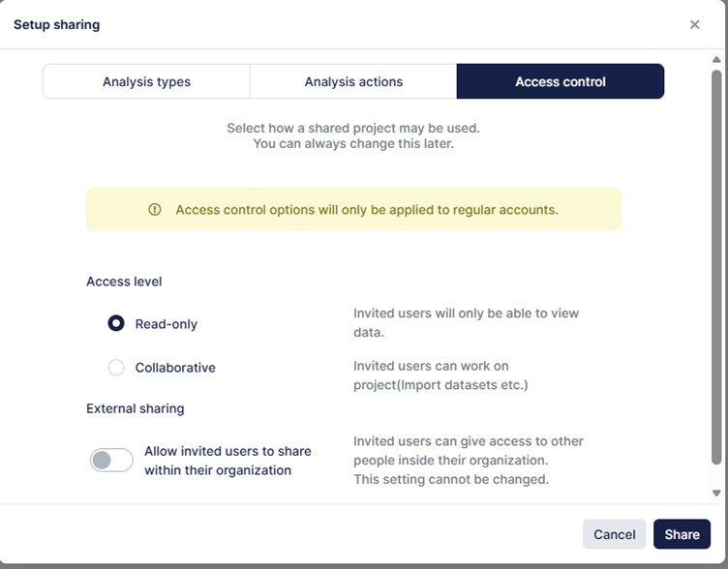Click the Share button
Image resolution: width=728 pixels, height=569 pixels.
682,534
